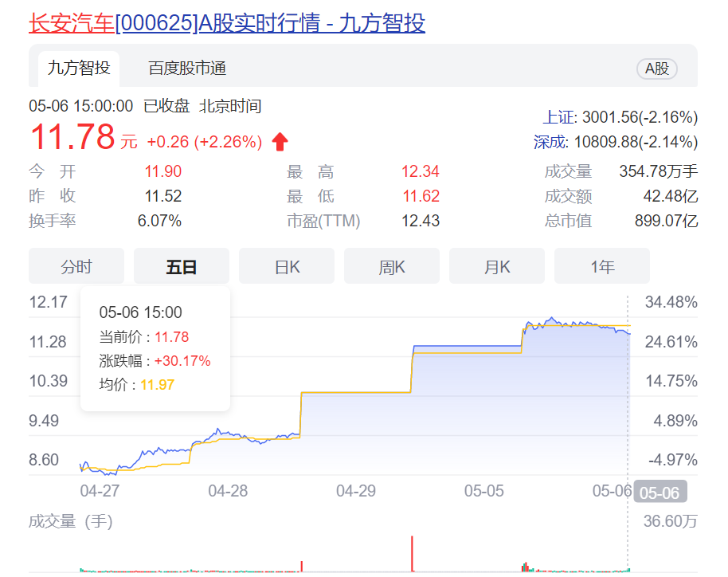Click the 04-28 date on chart axis
Viewport: 728px width, 577px height.
(228, 491)
